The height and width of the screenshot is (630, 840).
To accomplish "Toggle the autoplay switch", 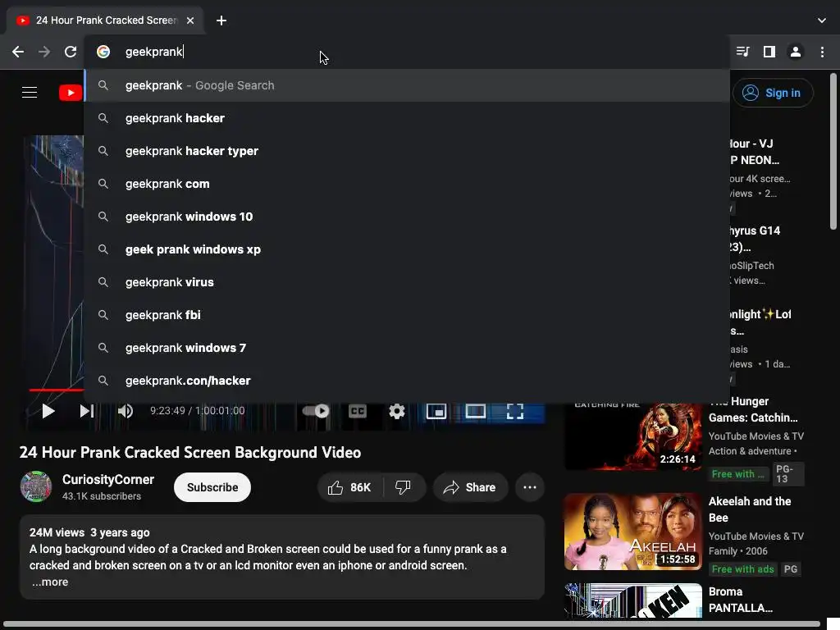I will pyautogui.click(x=316, y=411).
